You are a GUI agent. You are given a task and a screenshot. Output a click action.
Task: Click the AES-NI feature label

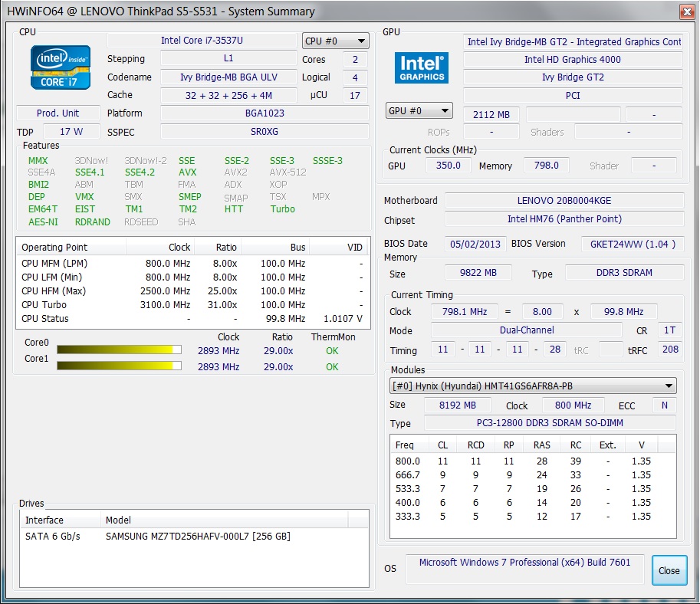coord(43,222)
